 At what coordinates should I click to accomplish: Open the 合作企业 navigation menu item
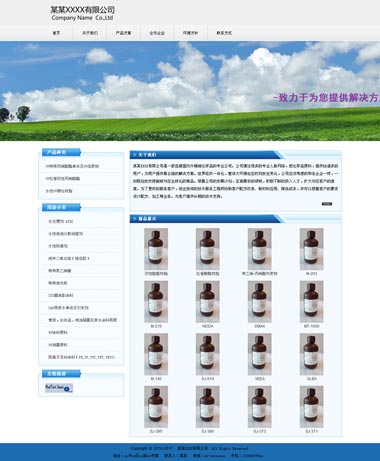157,33
